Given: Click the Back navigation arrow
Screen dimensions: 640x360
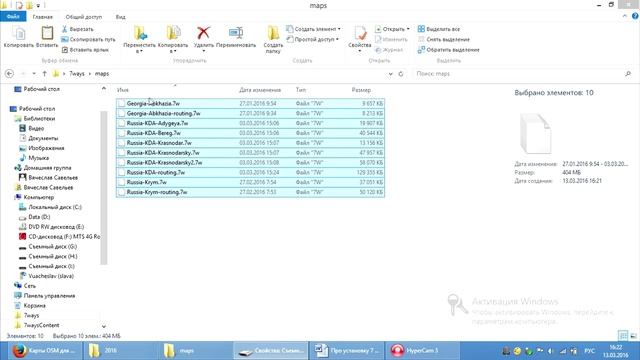Looking at the screenshot, I should [x=9, y=74].
